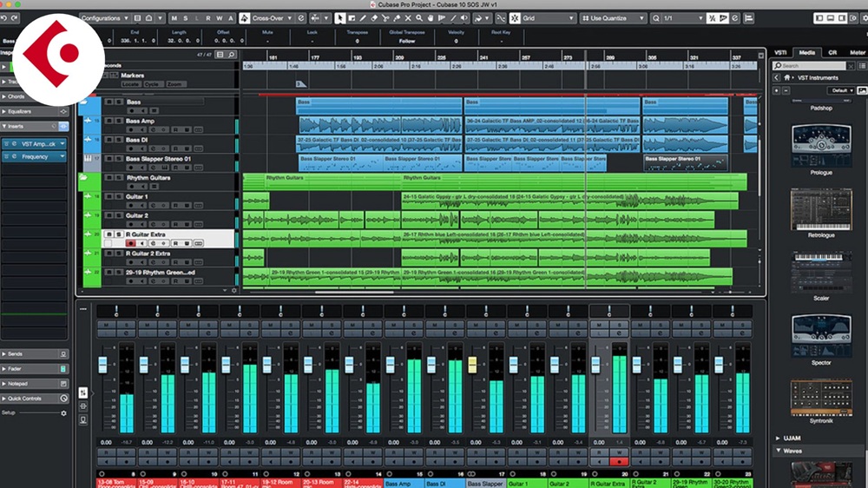
Task: Open the Setup Toolbar gear icon
Action: [865, 18]
